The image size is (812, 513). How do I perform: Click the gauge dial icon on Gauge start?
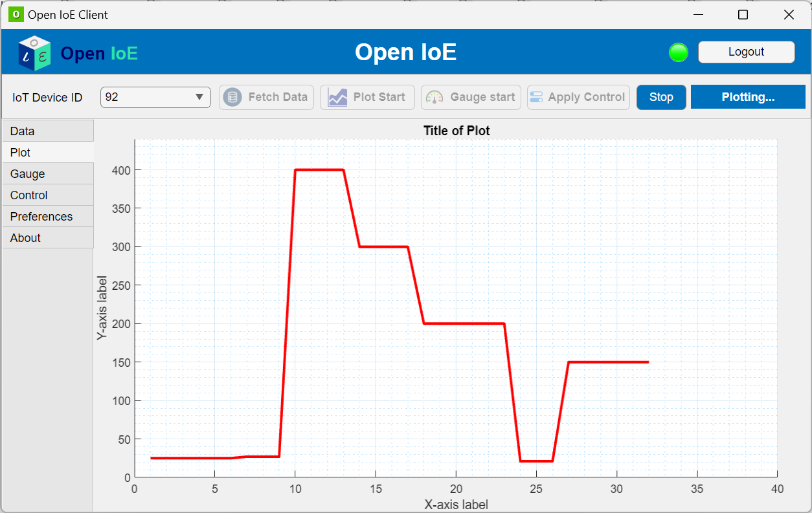tap(434, 97)
